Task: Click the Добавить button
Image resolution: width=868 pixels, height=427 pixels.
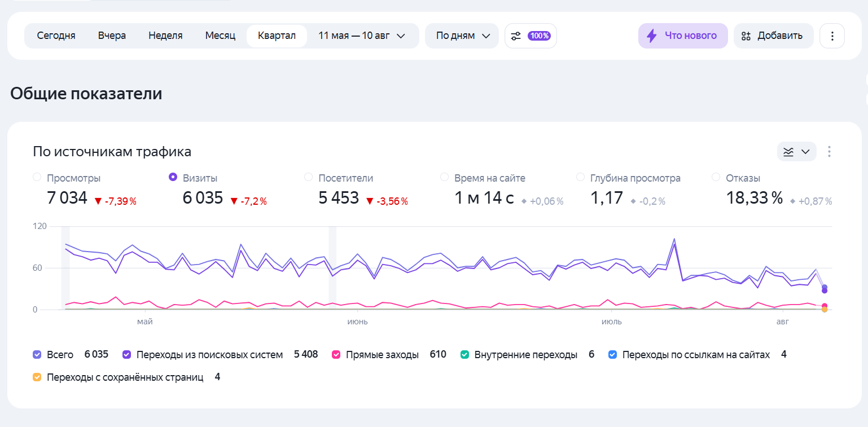Action: click(x=774, y=36)
